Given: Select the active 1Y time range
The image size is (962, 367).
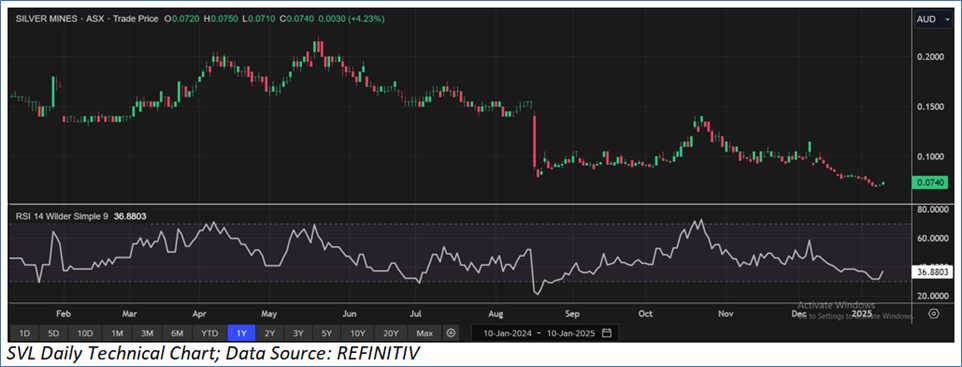Looking at the screenshot, I should (x=241, y=333).
